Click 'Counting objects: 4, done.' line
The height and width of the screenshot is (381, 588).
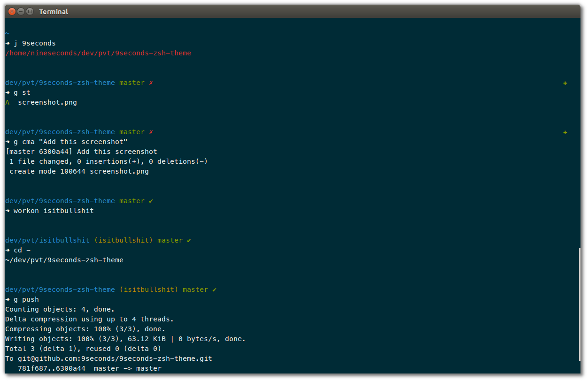pyautogui.click(x=60, y=309)
